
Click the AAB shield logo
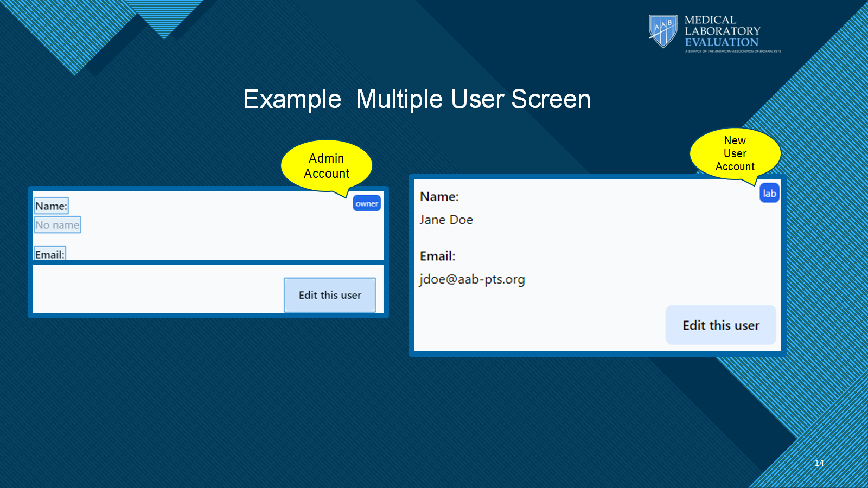click(x=662, y=31)
